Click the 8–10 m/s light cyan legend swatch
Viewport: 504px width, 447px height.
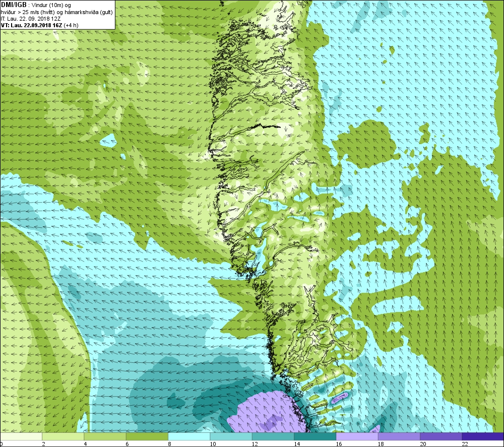pos(189,436)
